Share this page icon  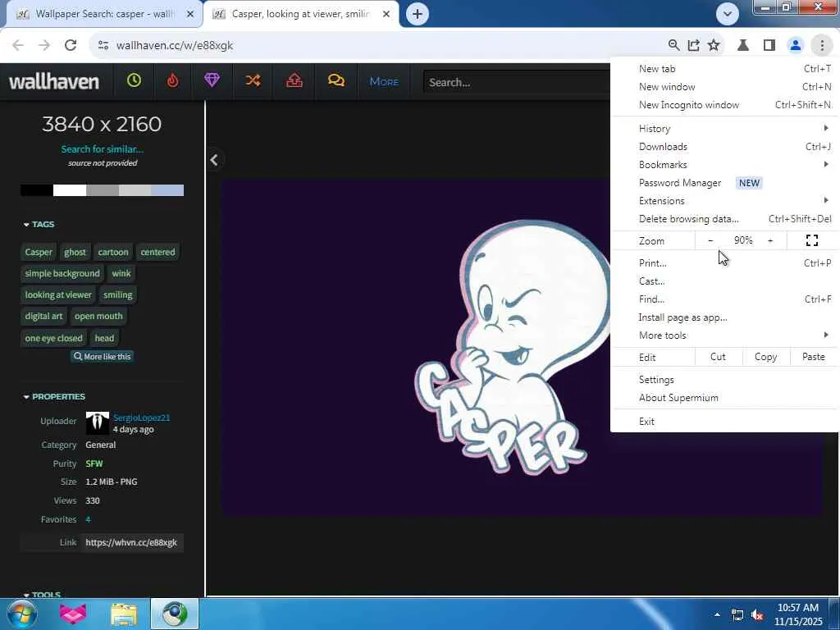[694, 45]
